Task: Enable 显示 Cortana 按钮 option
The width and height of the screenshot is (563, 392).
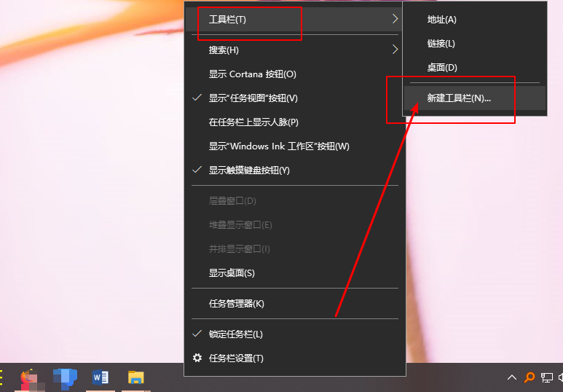Action: 252,74
